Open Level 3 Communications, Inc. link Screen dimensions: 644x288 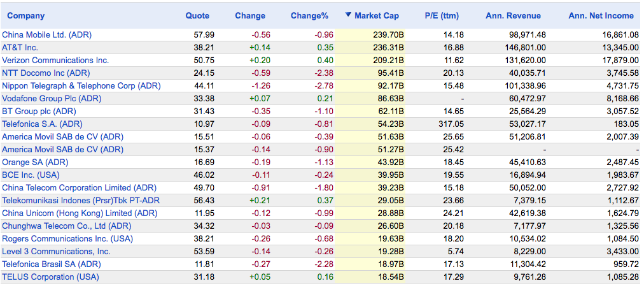point(56,252)
